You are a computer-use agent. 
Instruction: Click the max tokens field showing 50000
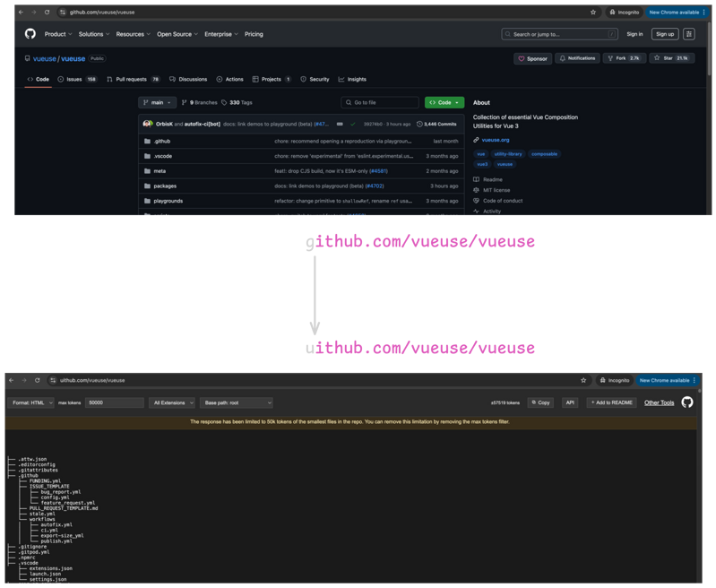(115, 402)
